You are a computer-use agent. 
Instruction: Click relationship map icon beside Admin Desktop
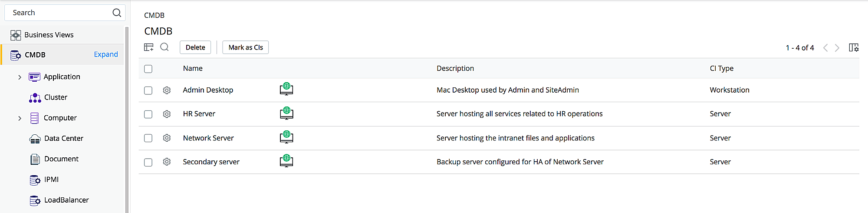coord(286,90)
